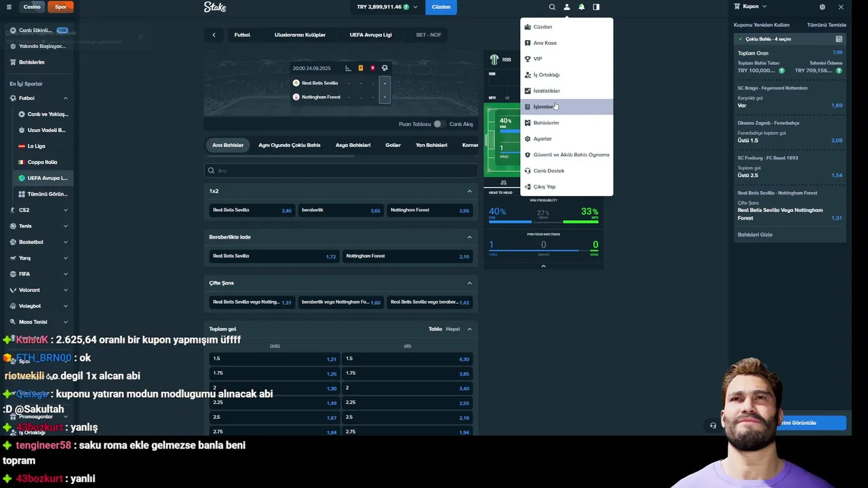
Task: Open bet slip settings gear
Action: (x=822, y=7)
